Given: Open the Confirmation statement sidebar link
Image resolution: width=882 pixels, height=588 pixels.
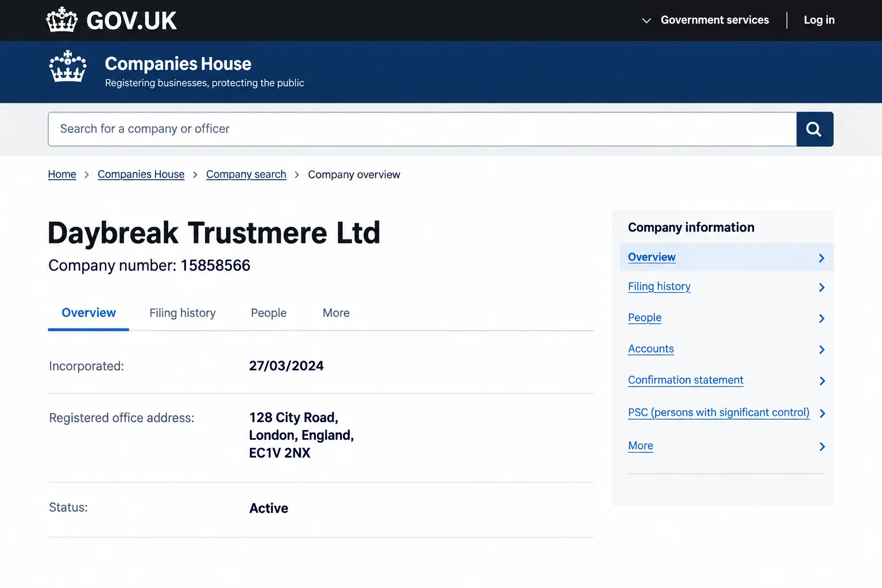Looking at the screenshot, I should (x=686, y=380).
